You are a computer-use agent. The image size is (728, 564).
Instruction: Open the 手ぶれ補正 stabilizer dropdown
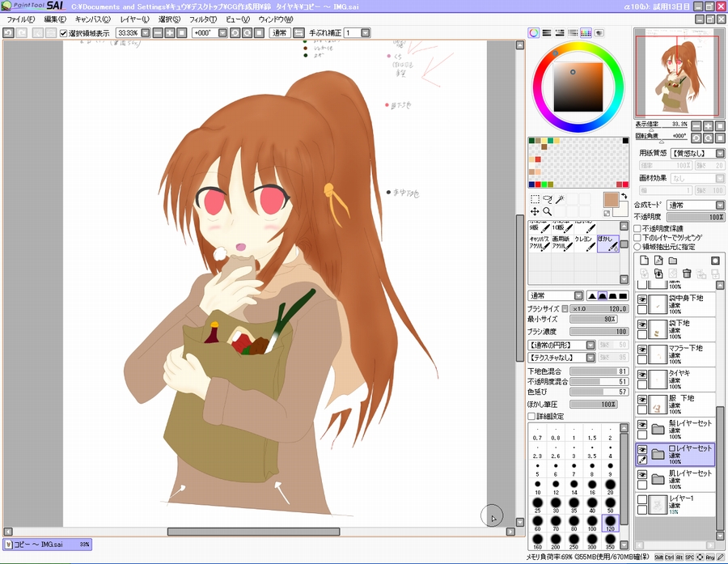[366, 33]
